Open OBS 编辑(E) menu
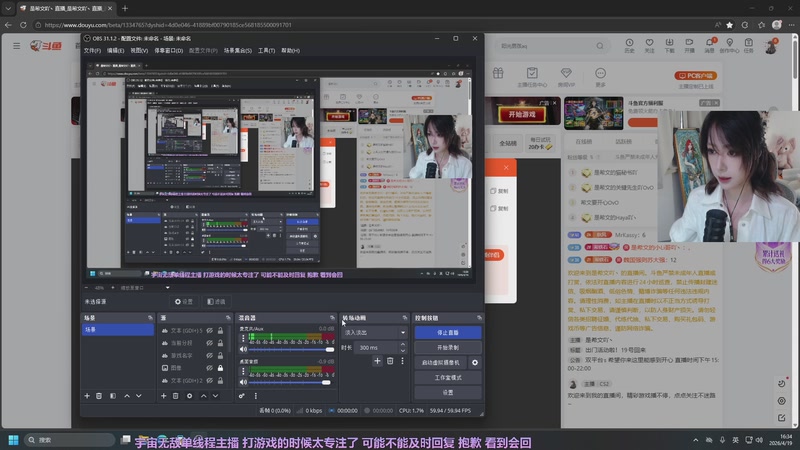 (x=115, y=51)
